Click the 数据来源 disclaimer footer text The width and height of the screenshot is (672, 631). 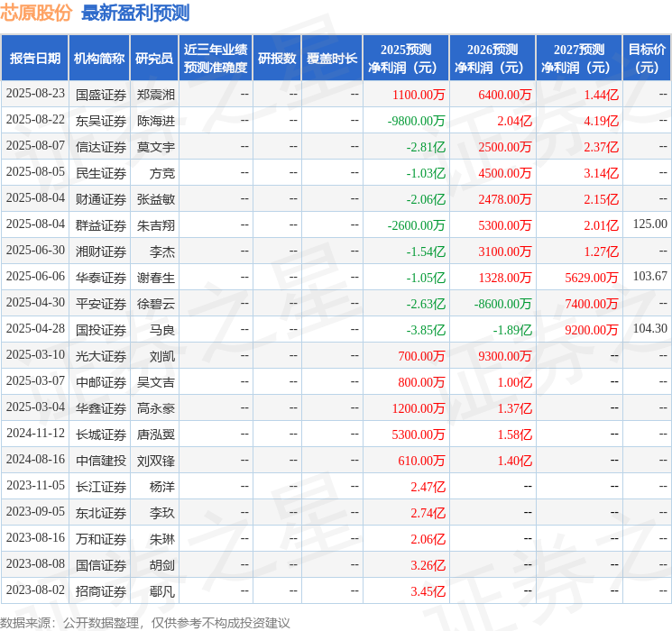pos(145,623)
